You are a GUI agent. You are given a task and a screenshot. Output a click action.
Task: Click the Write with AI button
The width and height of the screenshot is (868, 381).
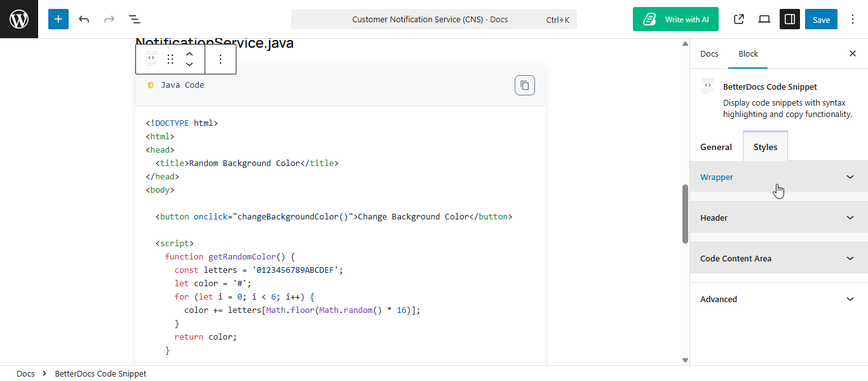click(x=675, y=19)
